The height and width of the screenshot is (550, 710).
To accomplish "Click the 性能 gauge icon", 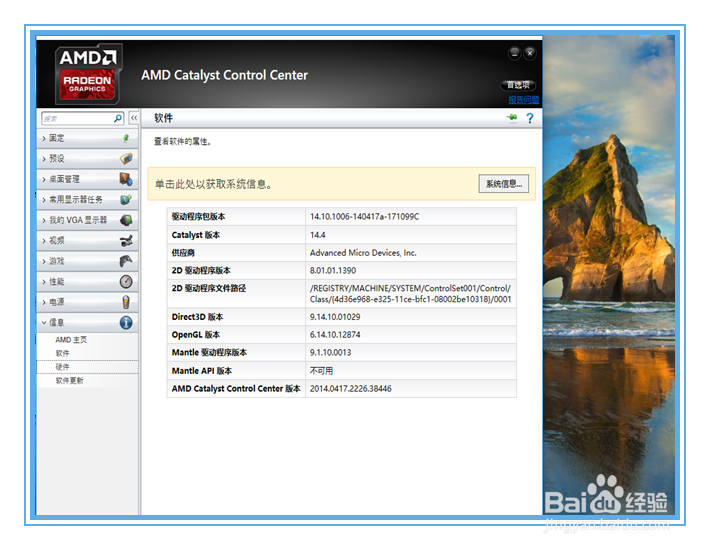I will (126, 282).
